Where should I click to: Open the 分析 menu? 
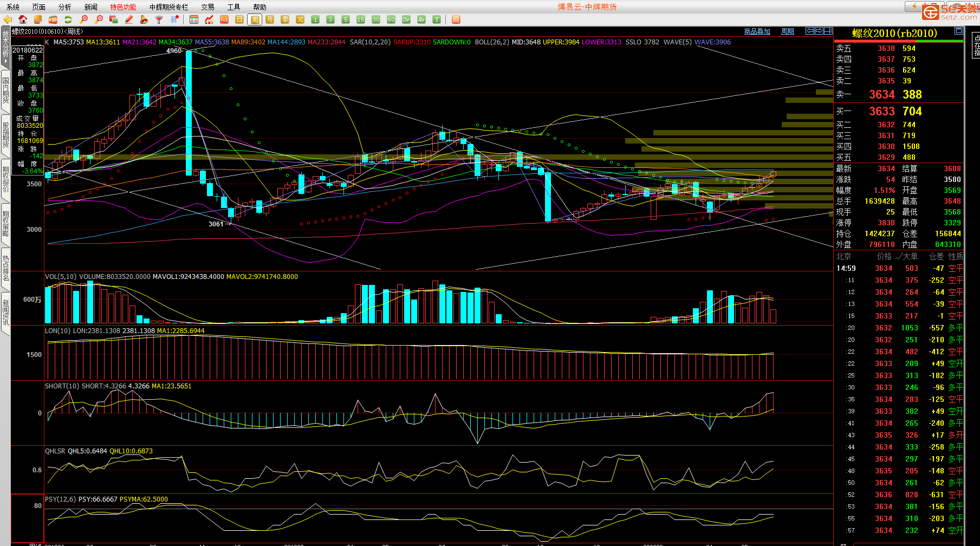click(x=65, y=7)
